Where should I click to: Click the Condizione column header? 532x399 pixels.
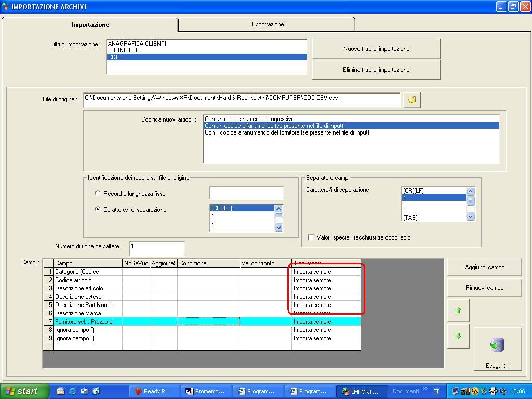208,263
